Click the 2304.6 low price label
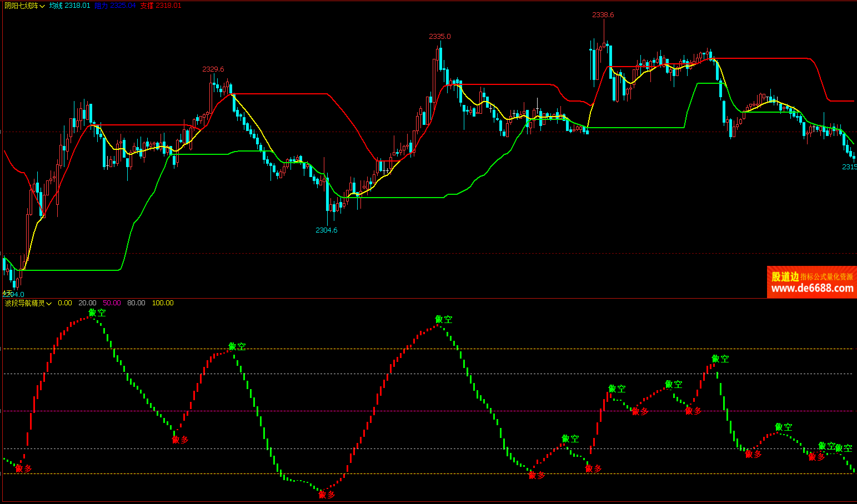 pyautogui.click(x=327, y=230)
